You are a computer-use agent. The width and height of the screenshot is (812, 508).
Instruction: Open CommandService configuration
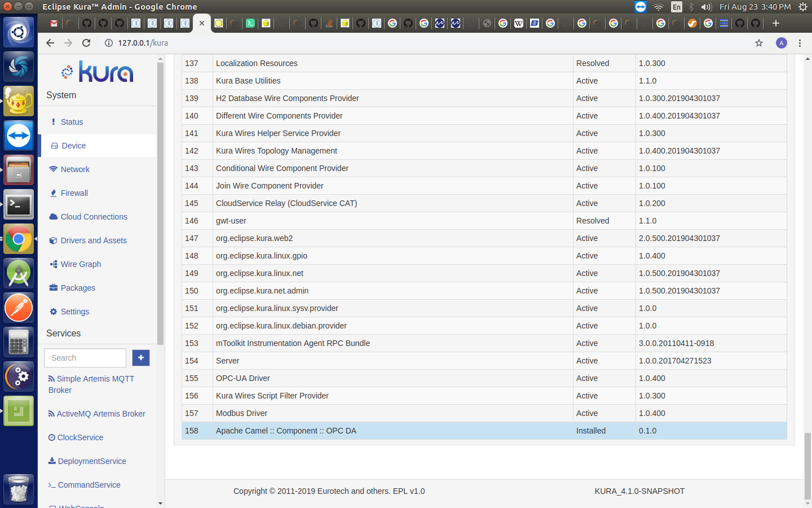(85, 485)
